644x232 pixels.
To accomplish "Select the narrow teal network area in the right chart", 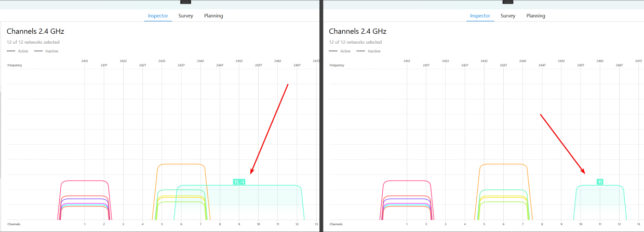I will coord(600,203).
